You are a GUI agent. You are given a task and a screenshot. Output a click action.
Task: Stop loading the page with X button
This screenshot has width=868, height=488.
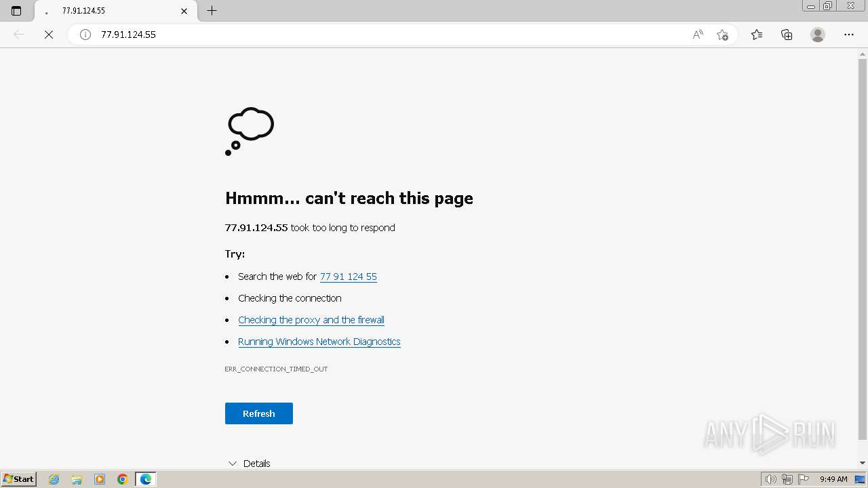point(49,35)
